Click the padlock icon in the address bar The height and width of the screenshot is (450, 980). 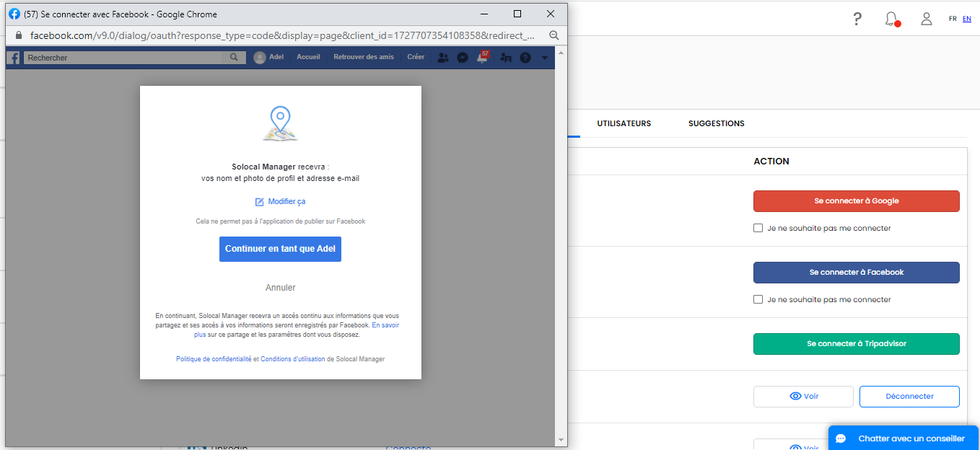19,35
